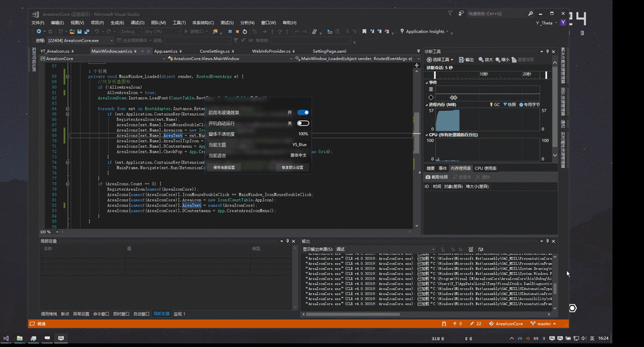Click the 当前主题 VS_Blue value

299,144
